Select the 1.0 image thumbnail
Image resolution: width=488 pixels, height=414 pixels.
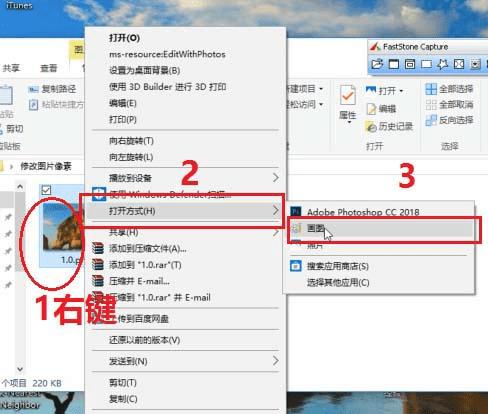(x=62, y=227)
